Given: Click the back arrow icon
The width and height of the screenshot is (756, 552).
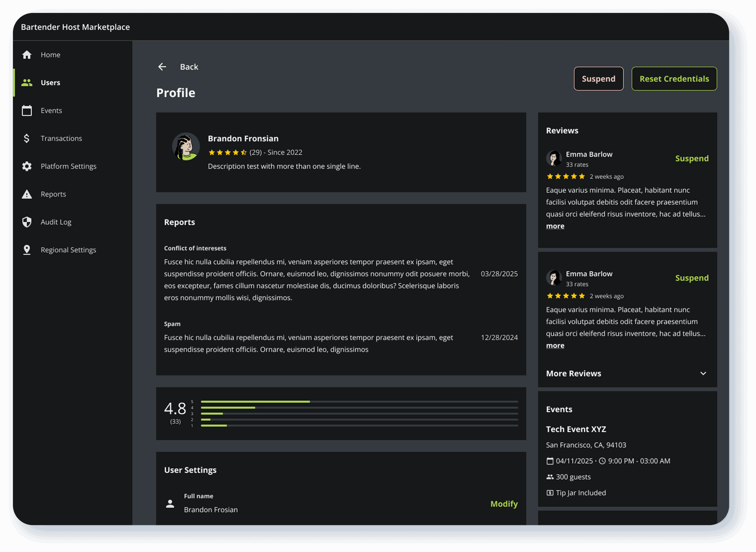Looking at the screenshot, I should pos(162,67).
